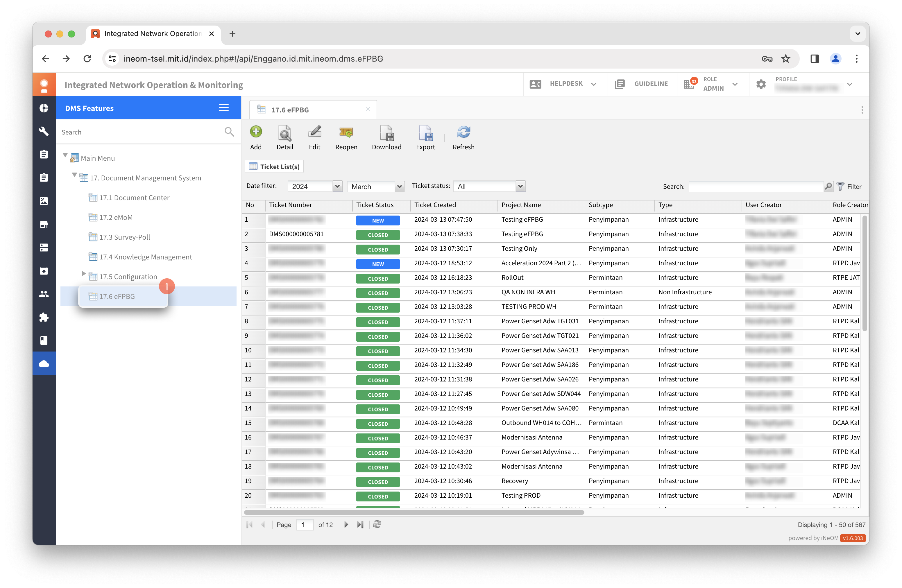Viewport: 902px width, 588px height.
Task: Click the people group sidebar icon
Action: [44, 294]
